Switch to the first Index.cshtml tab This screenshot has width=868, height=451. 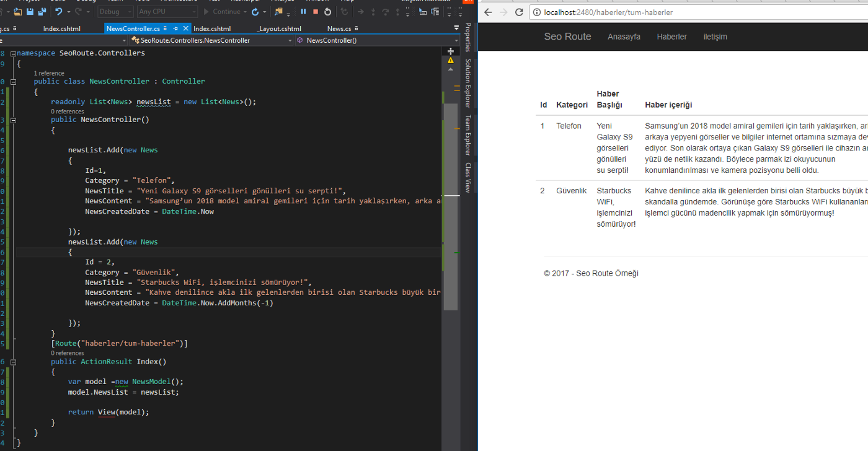tap(62, 28)
